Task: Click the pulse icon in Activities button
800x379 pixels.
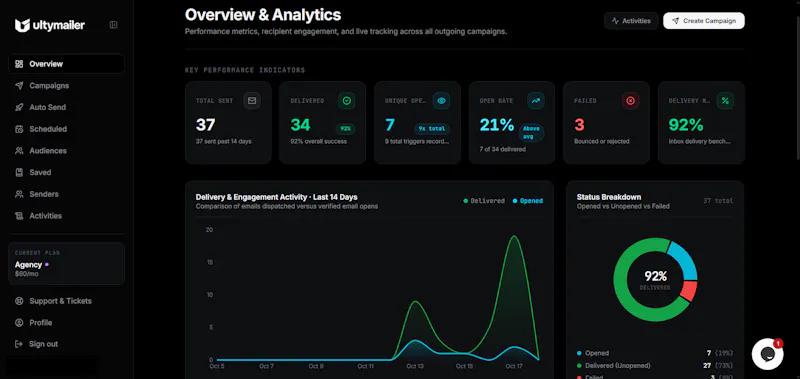Action: pyautogui.click(x=615, y=21)
